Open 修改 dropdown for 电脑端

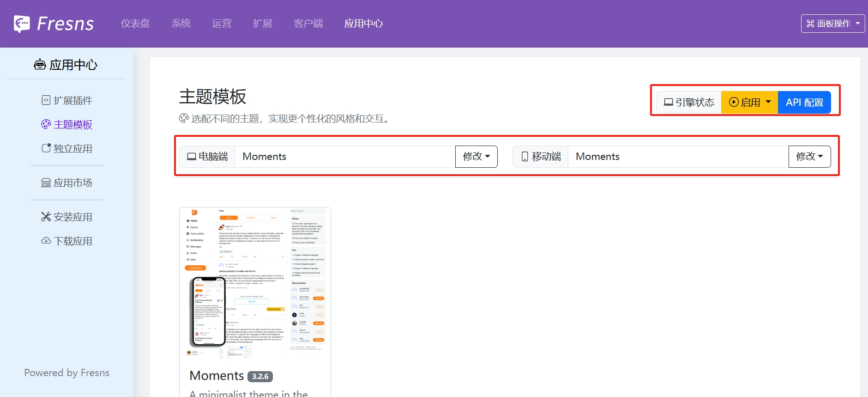point(476,157)
